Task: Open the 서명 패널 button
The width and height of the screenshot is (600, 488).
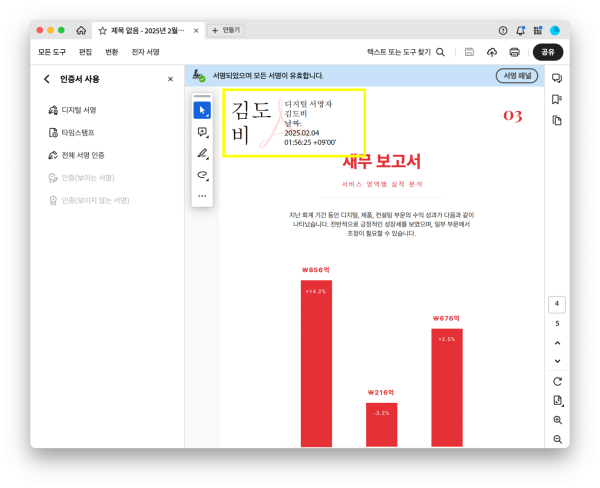Action: pos(517,76)
